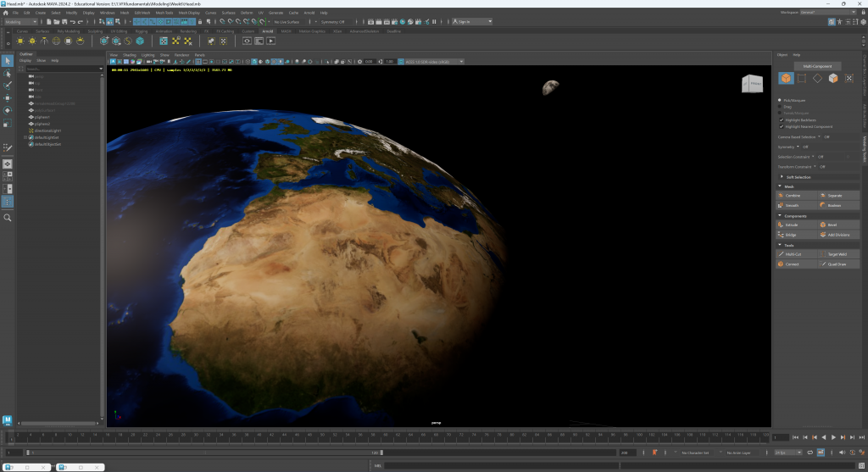Select Edge selection diamond icon
Viewport: 868px width, 472px height.
(817, 79)
